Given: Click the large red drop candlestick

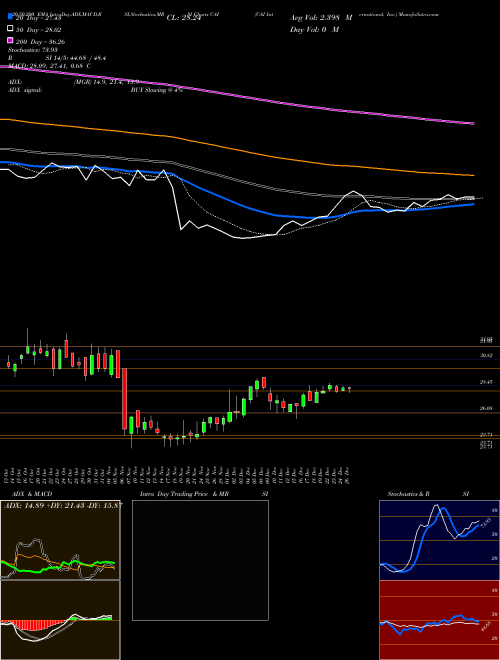Looking at the screenshot, I should pyautogui.click(x=125, y=399).
